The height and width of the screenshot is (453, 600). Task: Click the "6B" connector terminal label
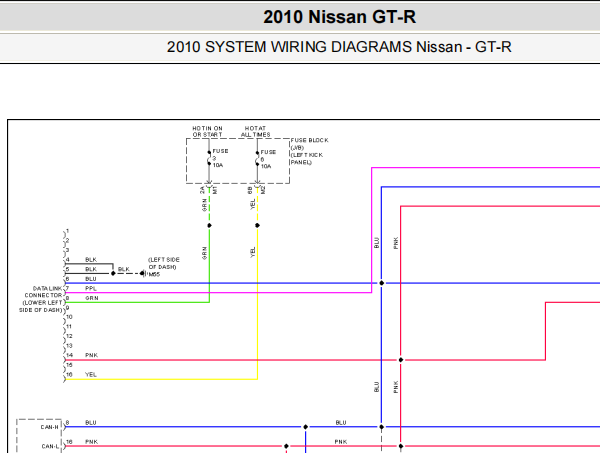(250, 190)
